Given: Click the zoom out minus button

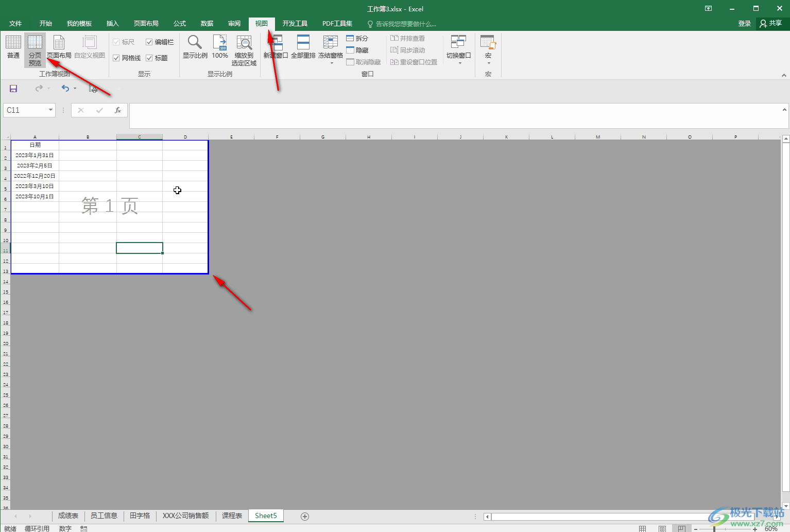Looking at the screenshot, I should (696, 529).
